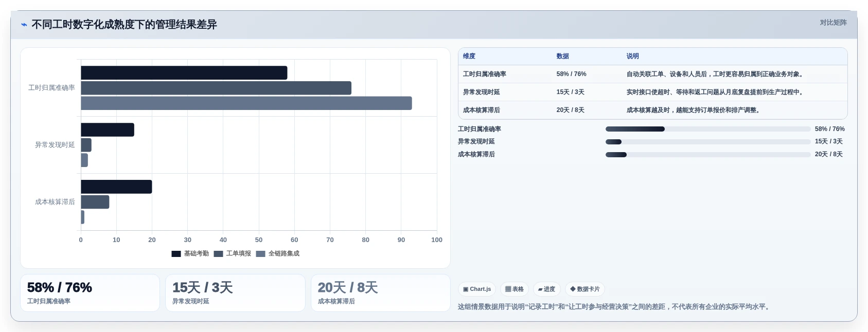Click the 对比矩阵 label in the header
Screen dimensions: 868x332
click(x=833, y=23)
